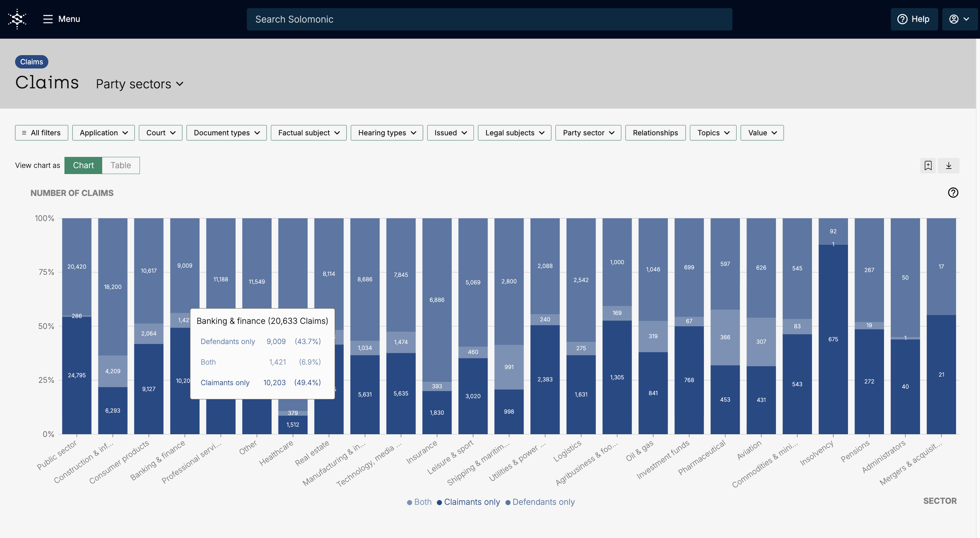980x538 pixels.
Task: Switch to the Table view tab
Action: 120,165
